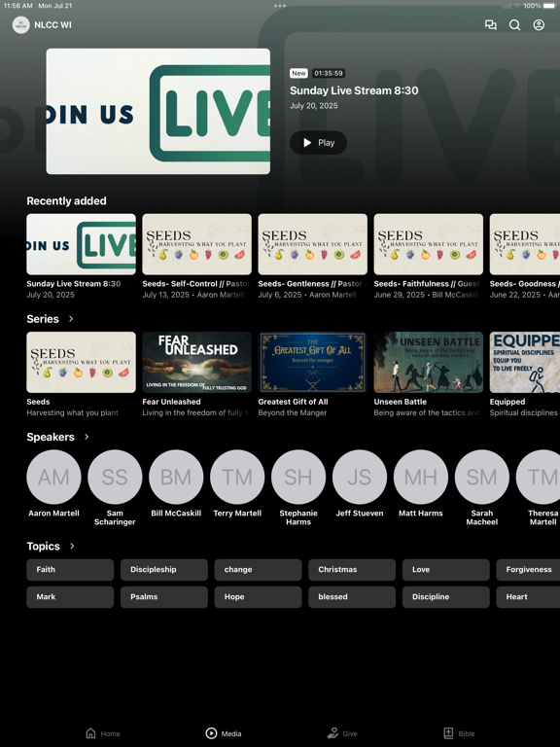This screenshot has width=560, height=747.
Task: Tap the Topics section heading
Action: (x=44, y=546)
